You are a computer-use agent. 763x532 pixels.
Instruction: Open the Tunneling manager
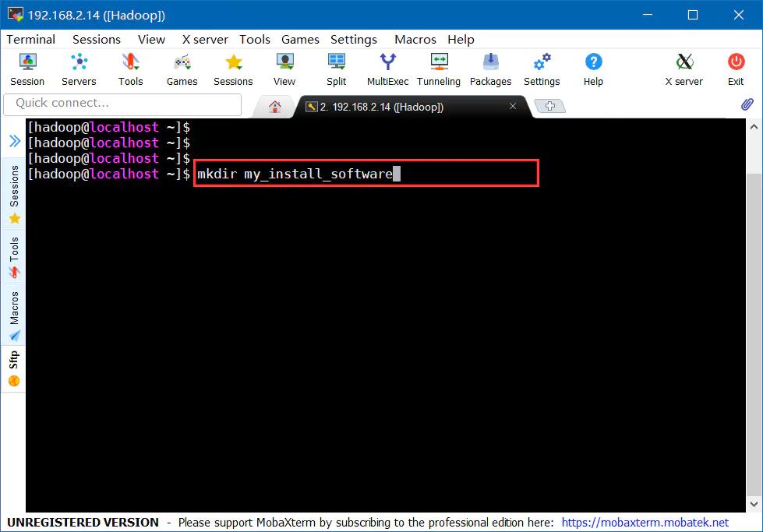pyautogui.click(x=439, y=69)
